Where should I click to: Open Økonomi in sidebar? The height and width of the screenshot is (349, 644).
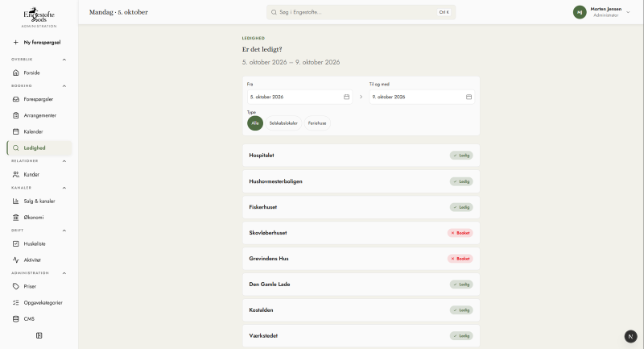39,217
